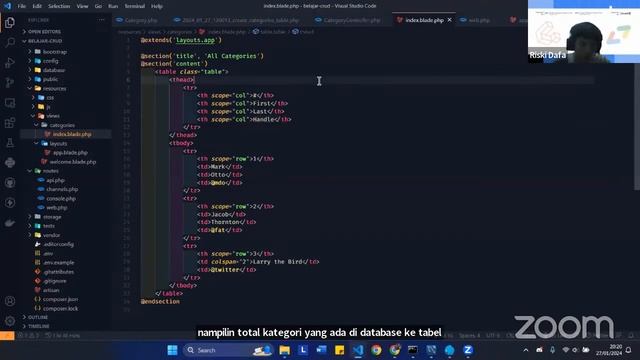
Task: Open the File menu
Action: coord(22,6)
